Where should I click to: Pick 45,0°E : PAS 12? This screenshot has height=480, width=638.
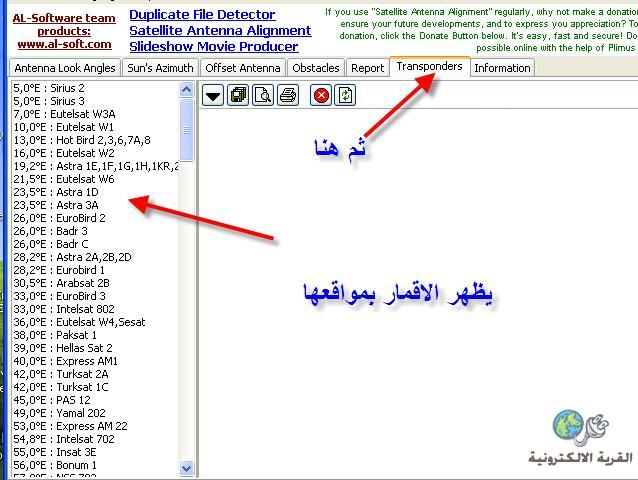(x=52, y=400)
